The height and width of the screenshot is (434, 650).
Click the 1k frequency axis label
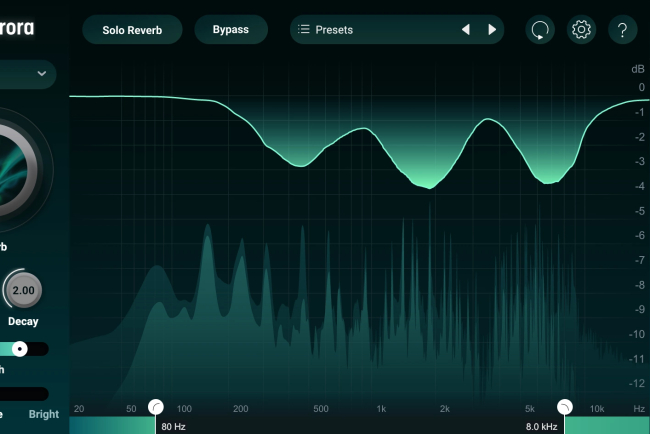pos(381,409)
